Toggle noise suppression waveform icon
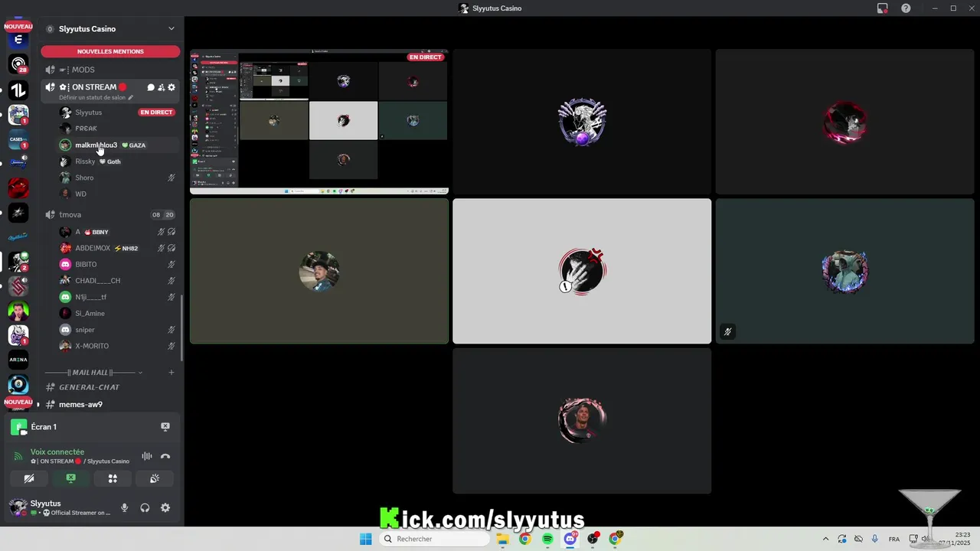The image size is (980, 551). tap(146, 456)
